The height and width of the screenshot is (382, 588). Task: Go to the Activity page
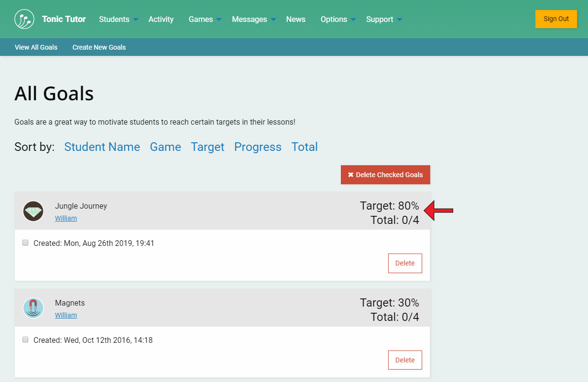161,19
